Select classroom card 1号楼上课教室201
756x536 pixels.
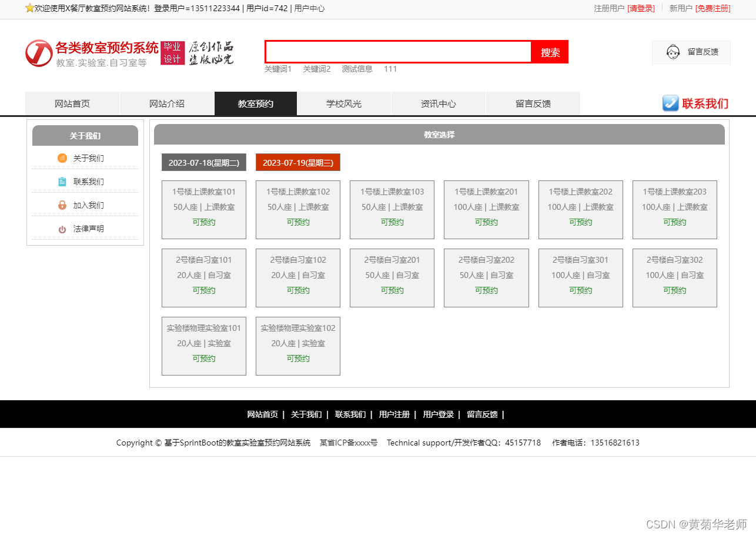coord(486,210)
